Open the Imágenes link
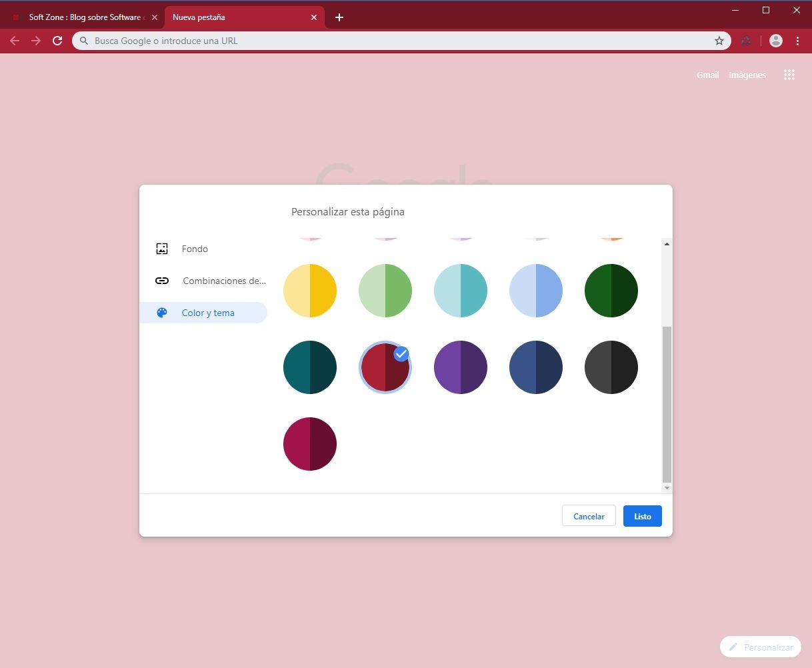The height and width of the screenshot is (668, 812). coord(747,75)
